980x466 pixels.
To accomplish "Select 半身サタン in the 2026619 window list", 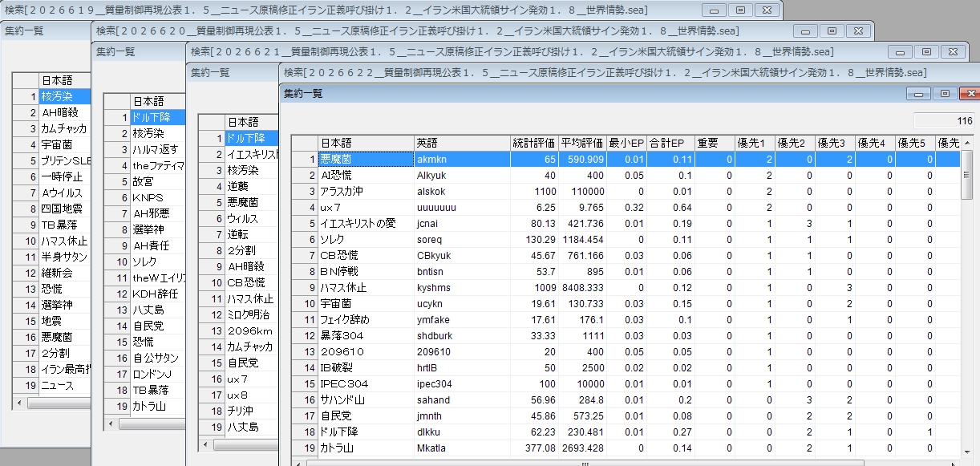I will pyautogui.click(x=65, y=257).
